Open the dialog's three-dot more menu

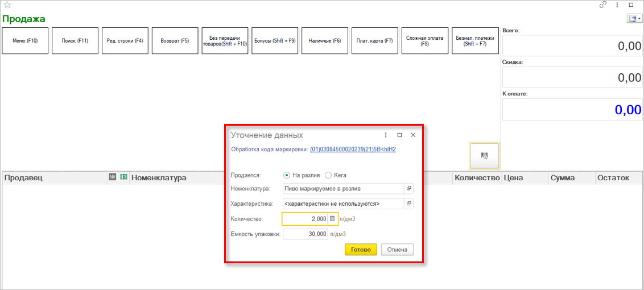pos(386,135)
